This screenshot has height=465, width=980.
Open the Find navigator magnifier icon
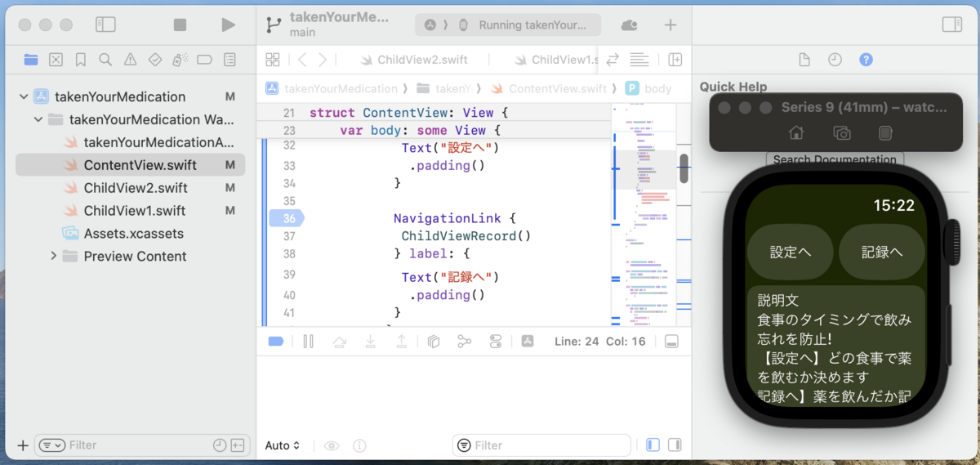pyautogui.click(x=105, y=60)
